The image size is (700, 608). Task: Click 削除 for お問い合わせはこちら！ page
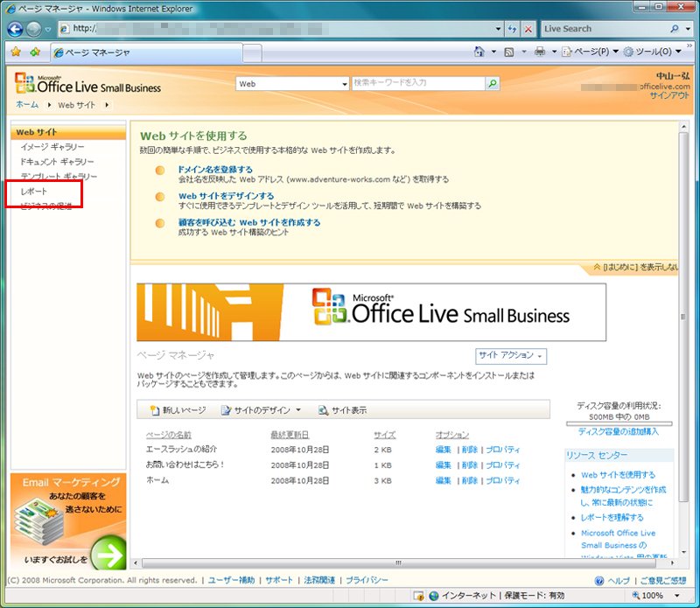click(x=470, y=465)
